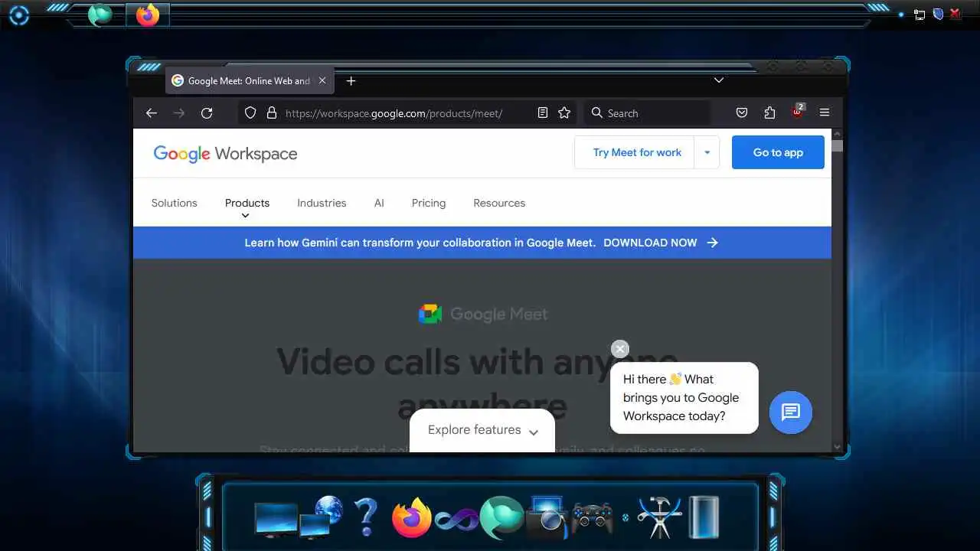
Task: Bookmark this page with the star
Action: coord(564,113)
